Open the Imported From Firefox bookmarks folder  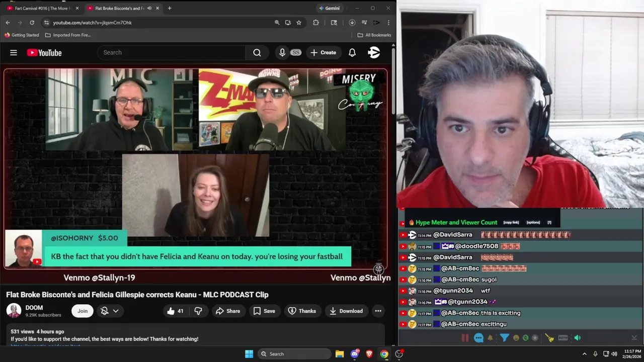[68, 35]
